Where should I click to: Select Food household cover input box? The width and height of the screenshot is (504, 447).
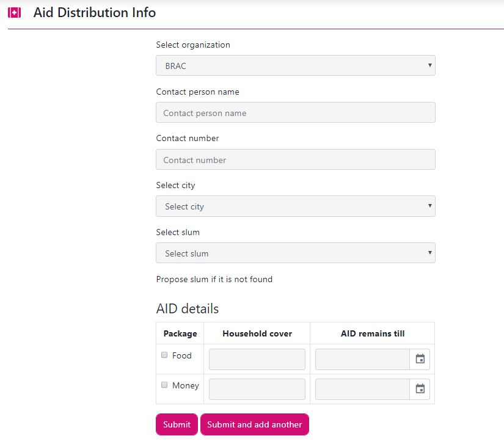point(257,359)
